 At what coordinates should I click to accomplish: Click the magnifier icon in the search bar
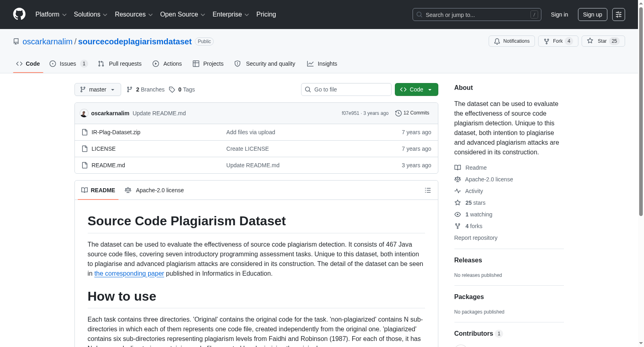419,15
